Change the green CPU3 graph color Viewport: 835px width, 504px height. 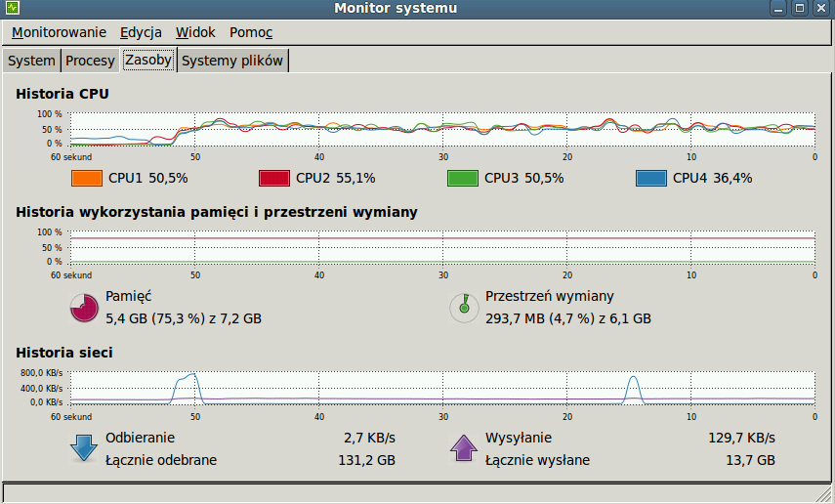click(463, 178)
